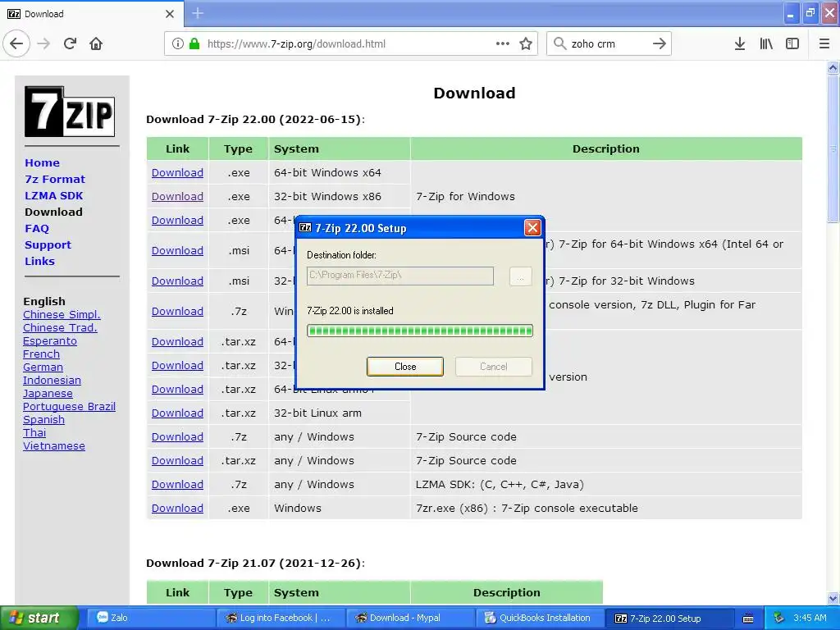Click the address bar URL
The width and height of the screenshot is (840, 630).
tap(296, 44)
